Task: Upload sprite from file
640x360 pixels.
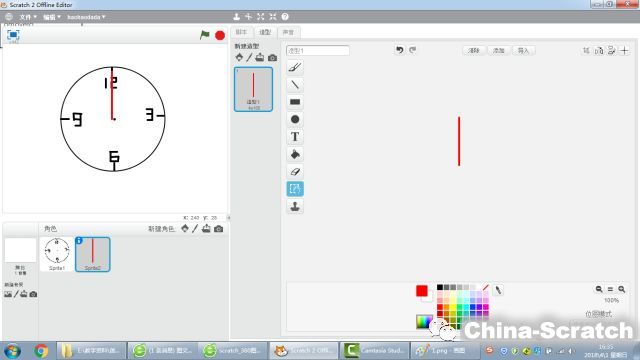Action: (x=206, y=229)
